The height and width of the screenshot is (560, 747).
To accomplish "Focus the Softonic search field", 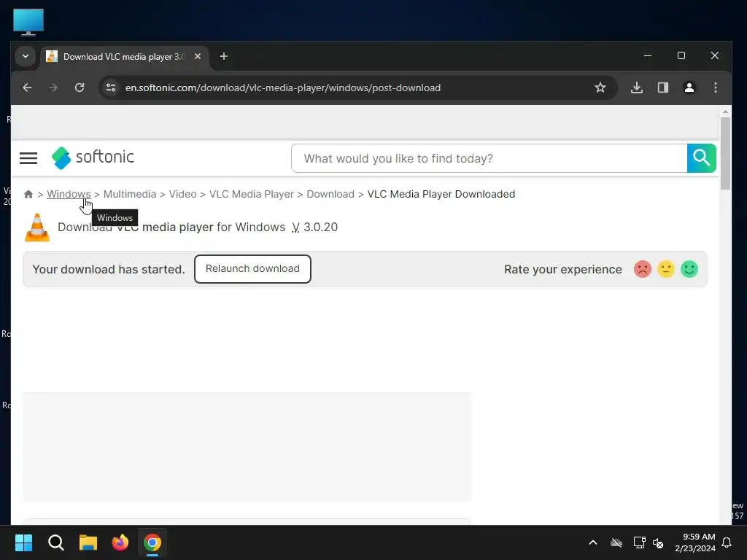I will [x=489, y=158].
